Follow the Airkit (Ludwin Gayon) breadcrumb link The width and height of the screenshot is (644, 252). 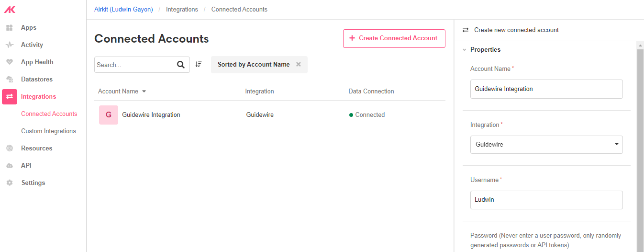tap(123, 10)
